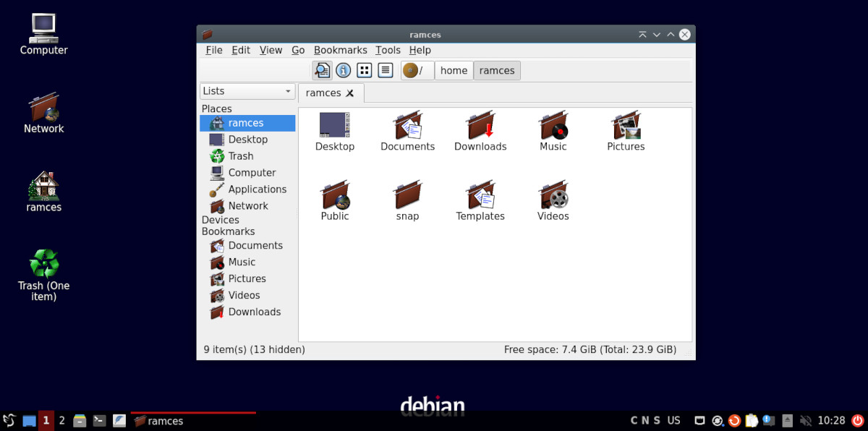Shade the window using the titlebar chevron
The image size is (868, 431).
click(656, 34)
